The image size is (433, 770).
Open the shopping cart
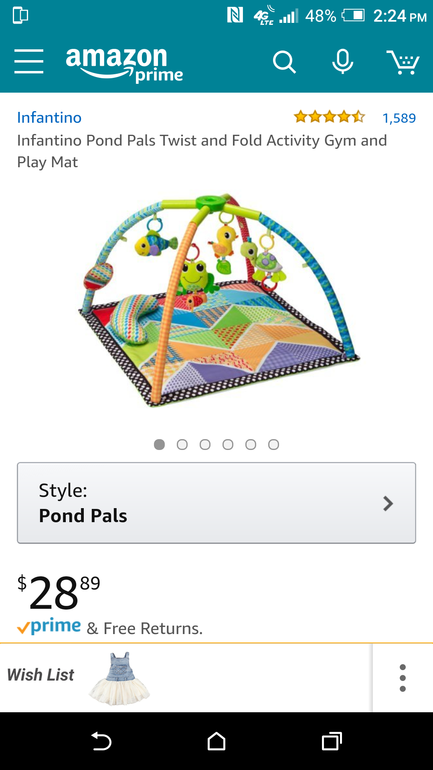(x=403, y=62)
